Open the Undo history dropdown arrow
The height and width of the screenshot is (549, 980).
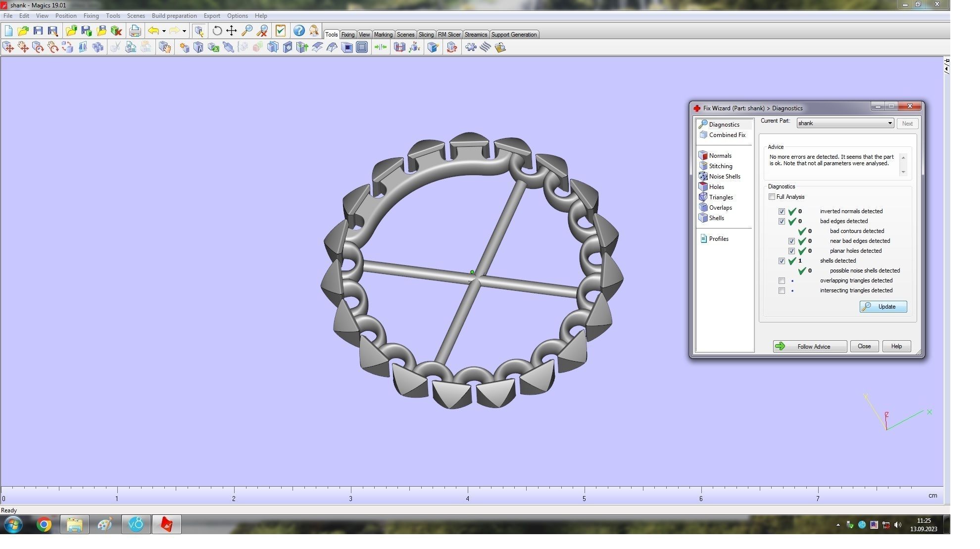[x=164, y=31]
